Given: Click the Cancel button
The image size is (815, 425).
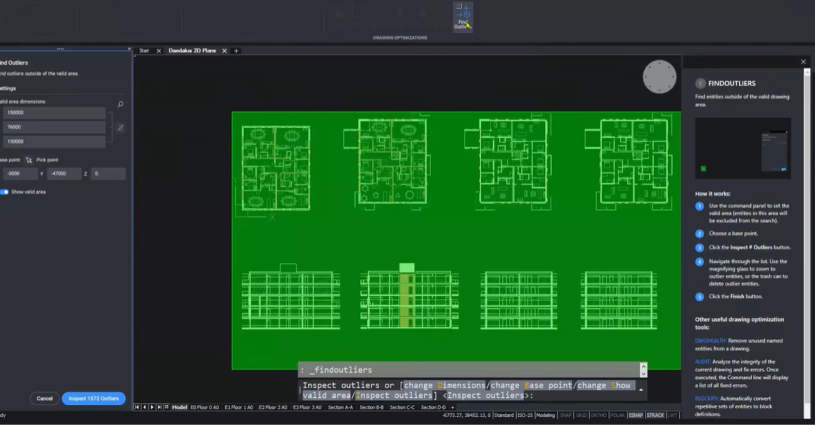Looking at the screenshot, I should pos(44,399).
